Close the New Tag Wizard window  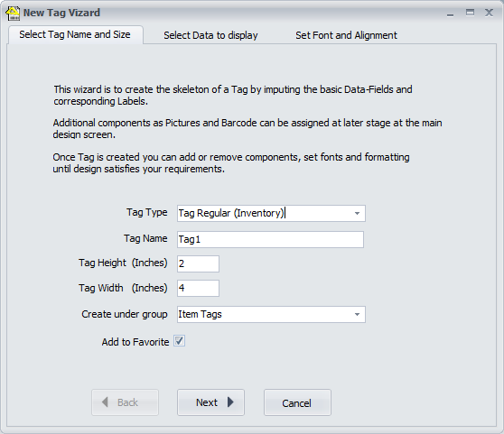[x=489, y=13]
